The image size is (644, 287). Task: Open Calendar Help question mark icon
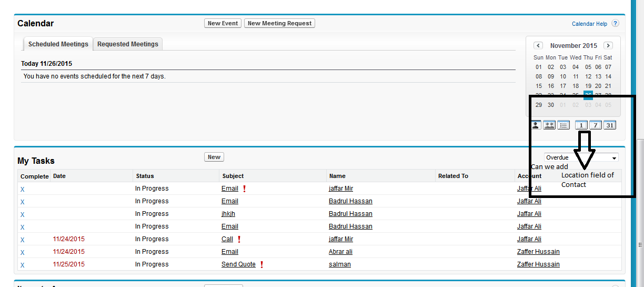615,24
